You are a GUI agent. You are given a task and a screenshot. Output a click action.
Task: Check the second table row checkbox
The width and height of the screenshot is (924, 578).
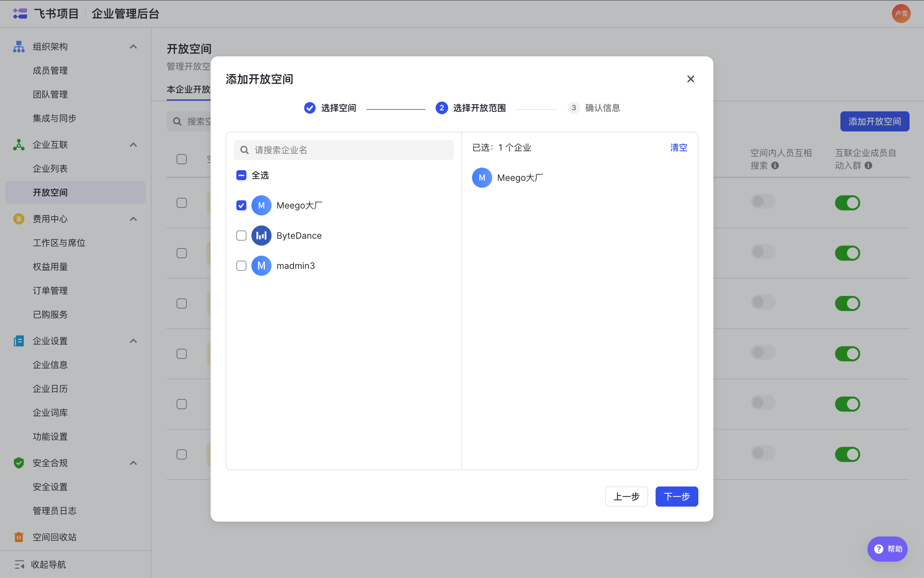click(x=182, y=253)
